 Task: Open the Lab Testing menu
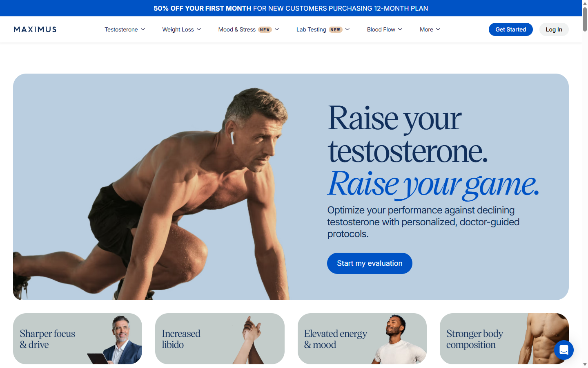coord(311,29)
